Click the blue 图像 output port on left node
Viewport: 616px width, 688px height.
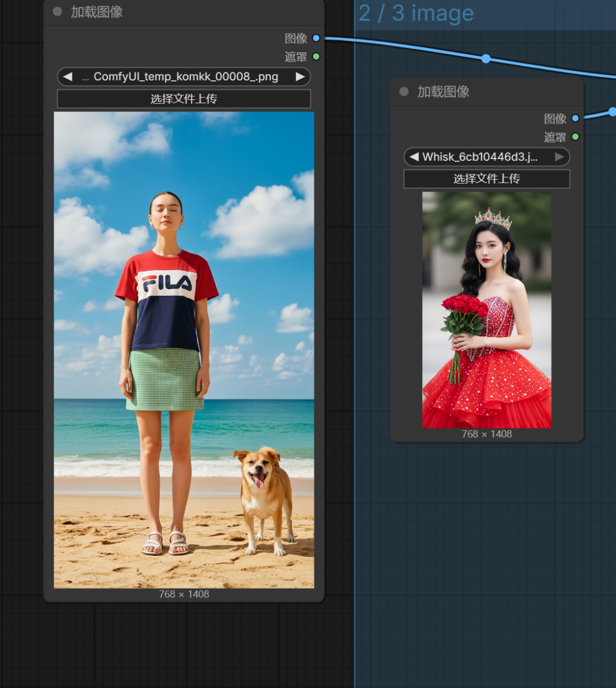pyautogui.click(x=316, y=38)
